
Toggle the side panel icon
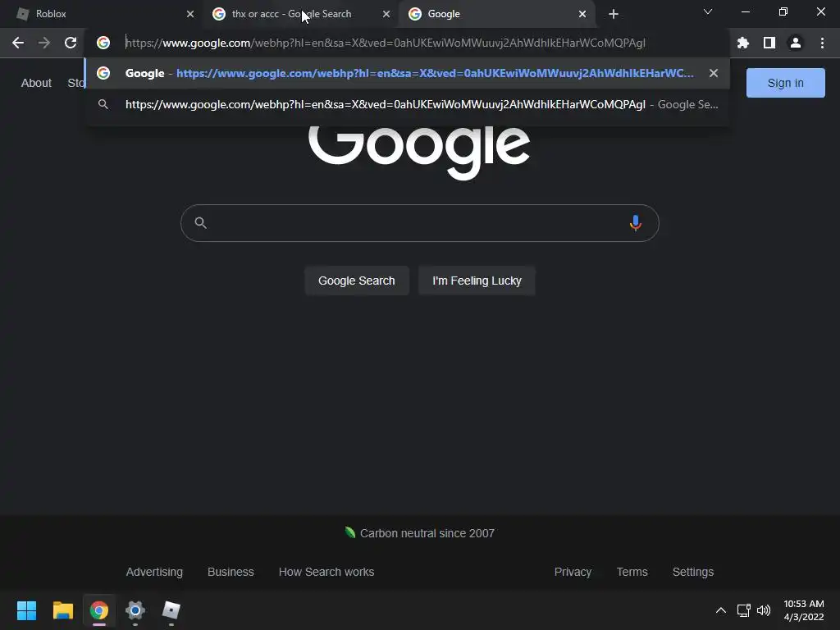pos(769,43)
